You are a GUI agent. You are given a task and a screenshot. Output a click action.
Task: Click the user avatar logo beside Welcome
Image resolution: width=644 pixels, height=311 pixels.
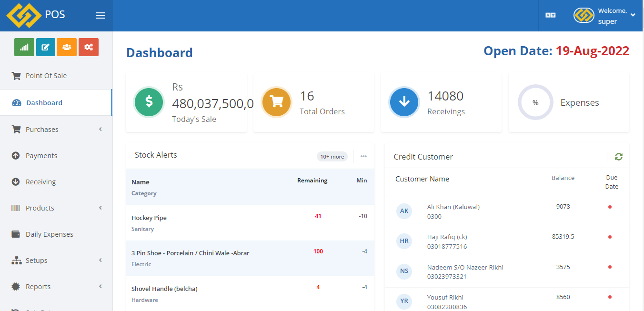(584, 15)
